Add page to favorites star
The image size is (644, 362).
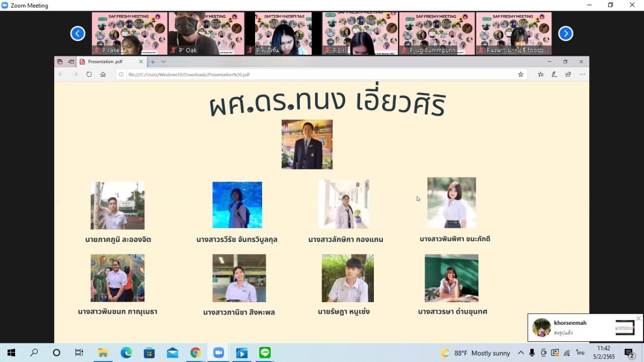coord(521,74)
